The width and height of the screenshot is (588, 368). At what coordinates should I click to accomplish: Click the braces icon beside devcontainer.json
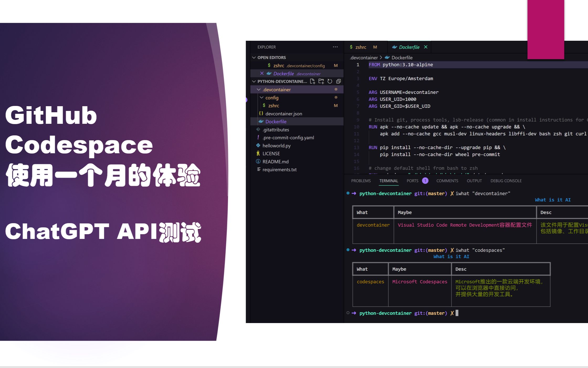tap(261, 113)
